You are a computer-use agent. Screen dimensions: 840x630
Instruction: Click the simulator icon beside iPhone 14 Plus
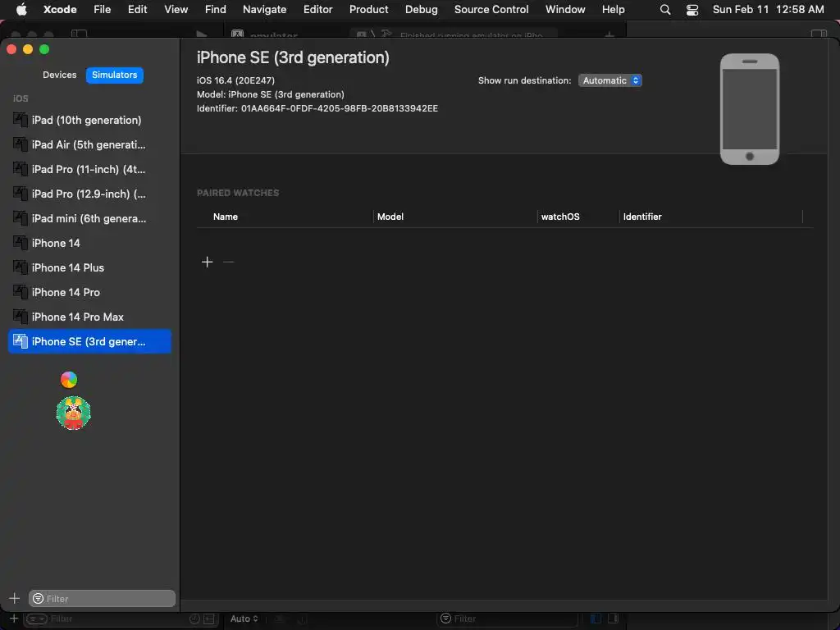coord(21,267)
